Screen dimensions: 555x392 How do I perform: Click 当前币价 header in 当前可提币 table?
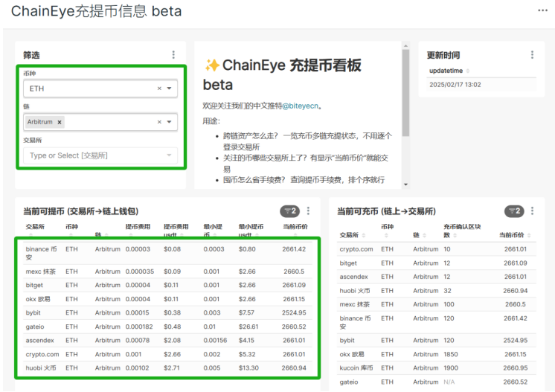click(x=295, y=227)
